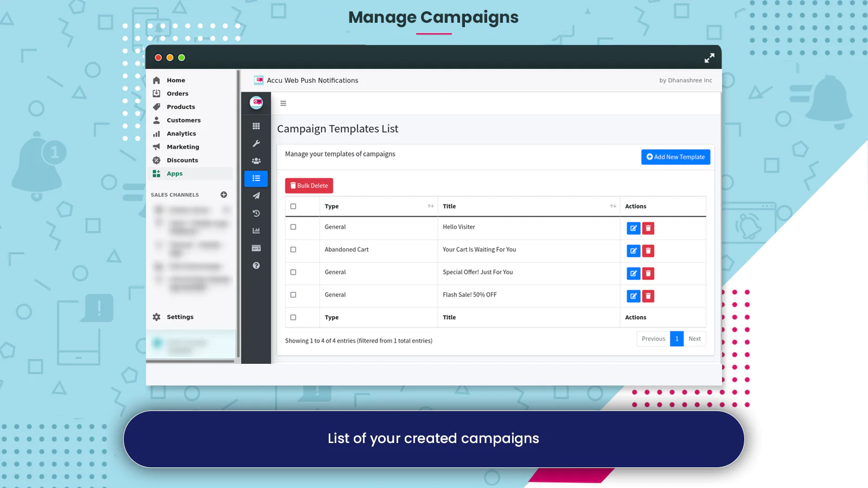Check the Flash Sale row checkbox

tap(293, 295)
